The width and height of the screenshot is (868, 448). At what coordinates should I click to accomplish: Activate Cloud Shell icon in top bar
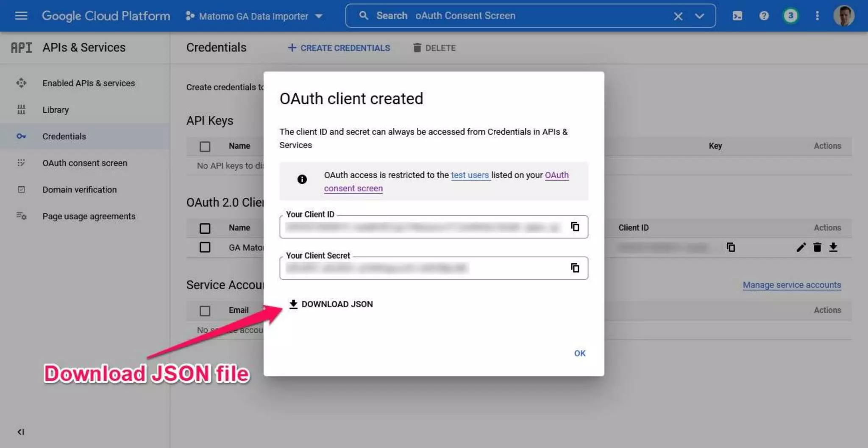[737, 16]
